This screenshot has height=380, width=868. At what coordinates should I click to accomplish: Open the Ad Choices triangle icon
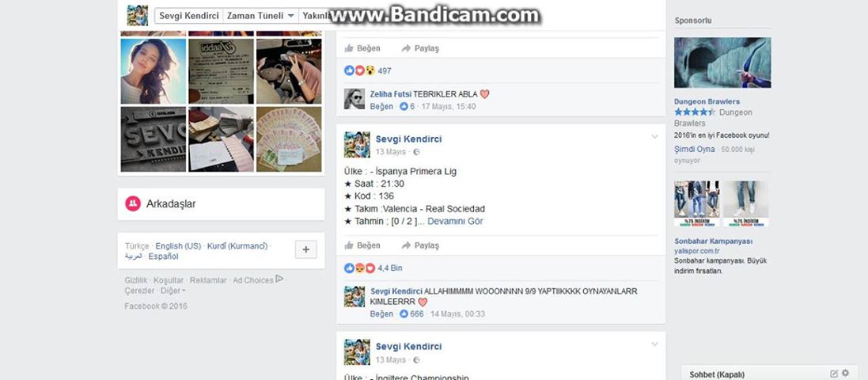click(x=279, y=279)
